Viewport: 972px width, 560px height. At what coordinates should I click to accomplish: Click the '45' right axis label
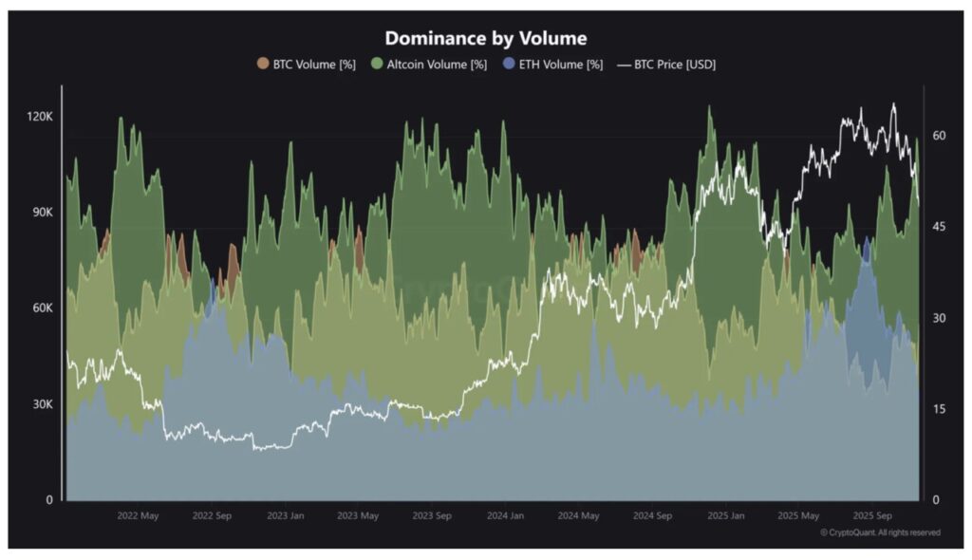[939, 227]
